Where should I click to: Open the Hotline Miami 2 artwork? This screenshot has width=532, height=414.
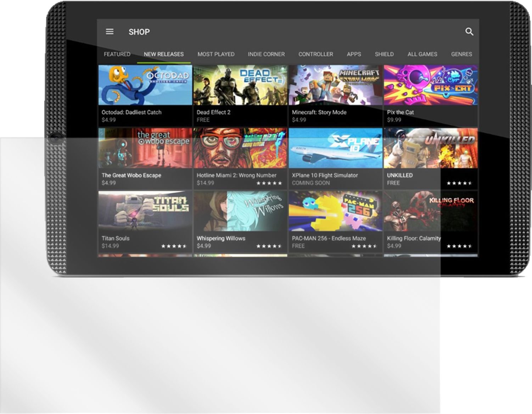pyautogui.click(x=240, y=148)
